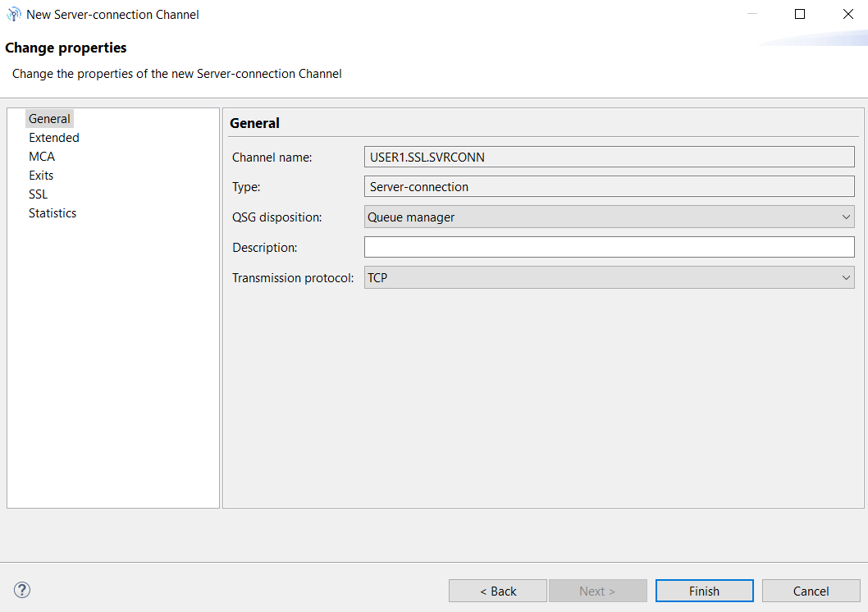Cancel the new channel wizard
This screenshot has height=612, width=868.
811,591
